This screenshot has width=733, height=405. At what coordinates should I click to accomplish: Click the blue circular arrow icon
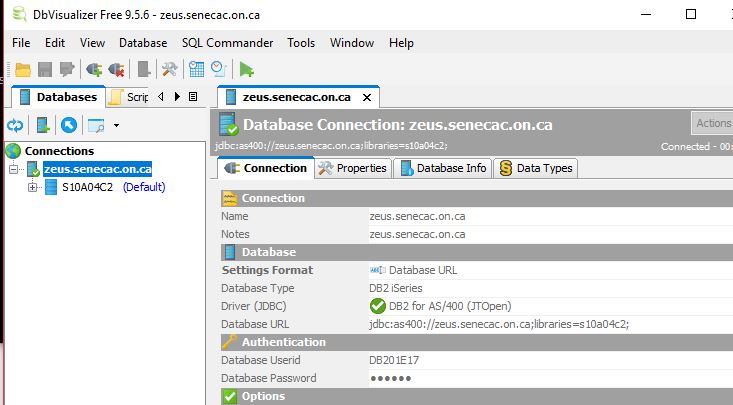click(x=69, y=125)
